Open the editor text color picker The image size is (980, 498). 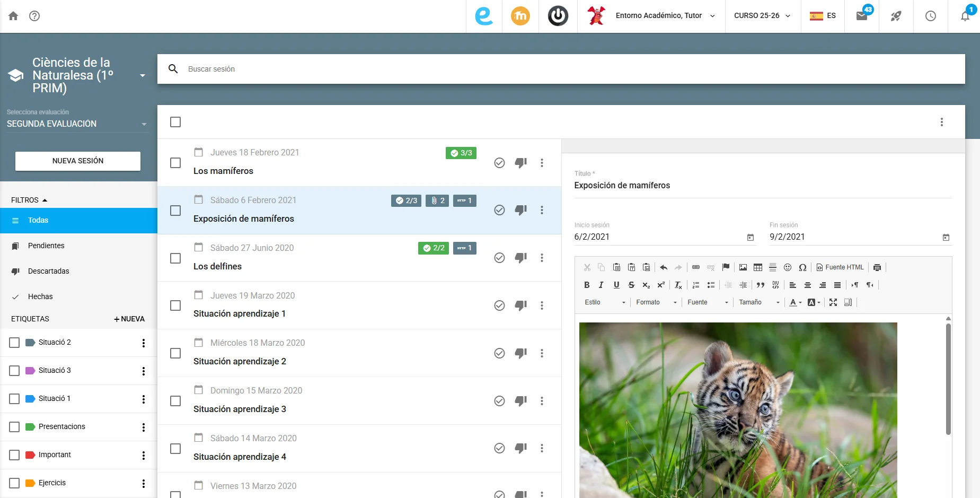coord(796,302)
